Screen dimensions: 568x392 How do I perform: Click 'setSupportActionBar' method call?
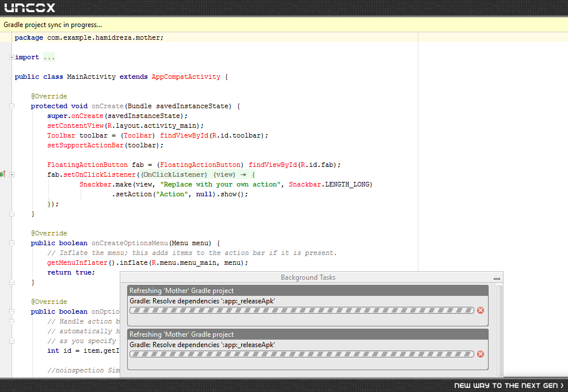pyautogui.click(x=86, y=145)
